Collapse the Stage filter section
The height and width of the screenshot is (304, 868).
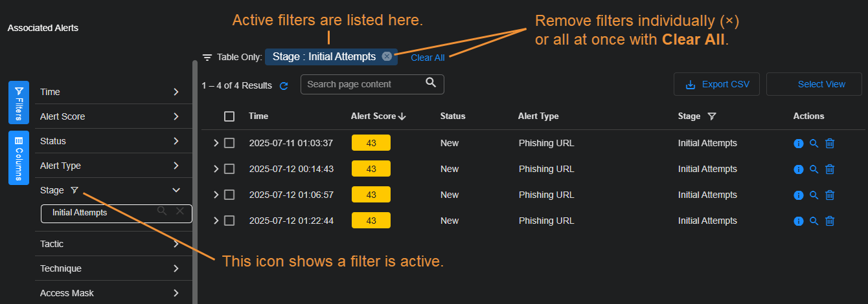tap(176, 190)
